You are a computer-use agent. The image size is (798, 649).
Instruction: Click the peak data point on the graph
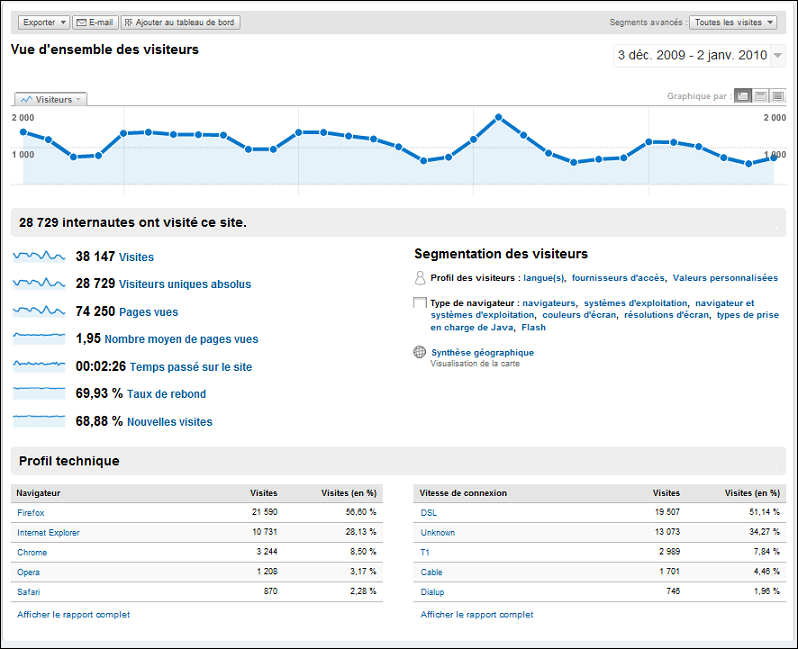pyautogui.click(x=498, y=118)
